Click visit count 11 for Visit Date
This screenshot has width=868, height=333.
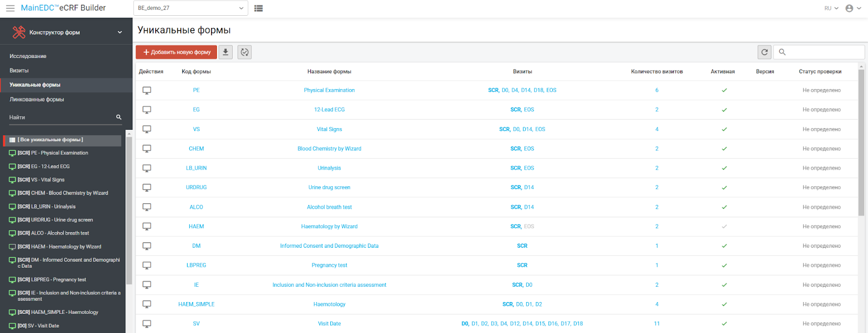pos(657,324)
